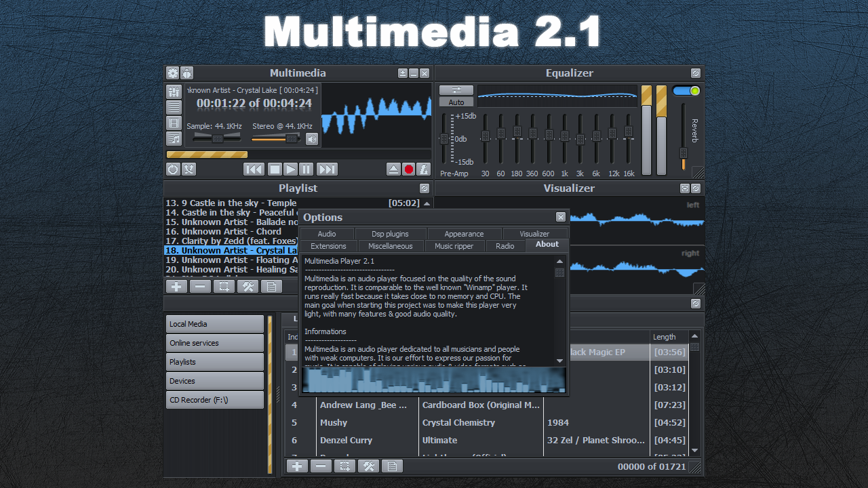Viewport: 868px width, 488px height.
Task: Click fullscreen icon in Visualizer title bar
Action: tap(685, 188)
